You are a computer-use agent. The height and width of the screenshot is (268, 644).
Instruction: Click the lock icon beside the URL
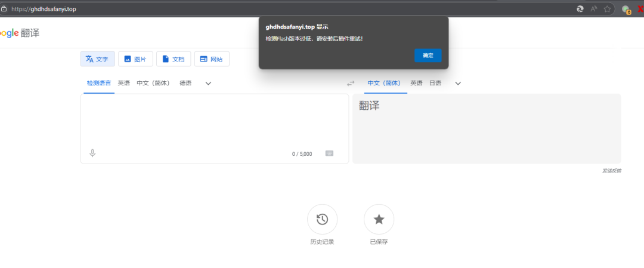4,9
